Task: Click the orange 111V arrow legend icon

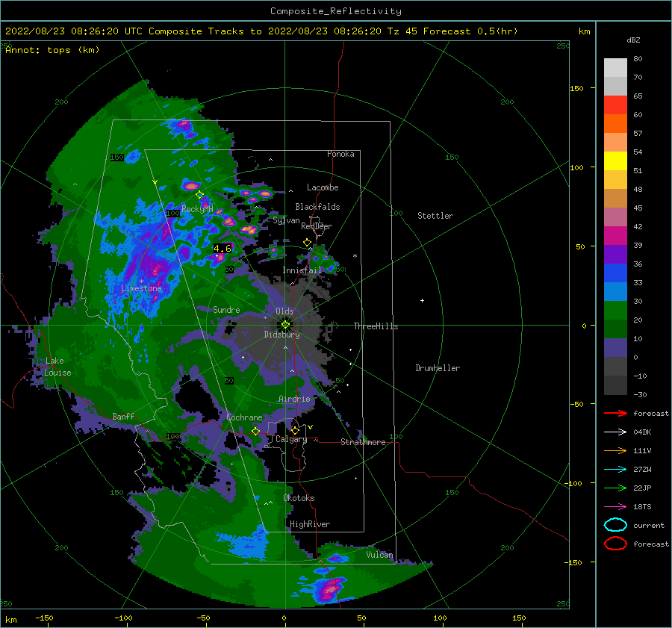Action: 615,450
